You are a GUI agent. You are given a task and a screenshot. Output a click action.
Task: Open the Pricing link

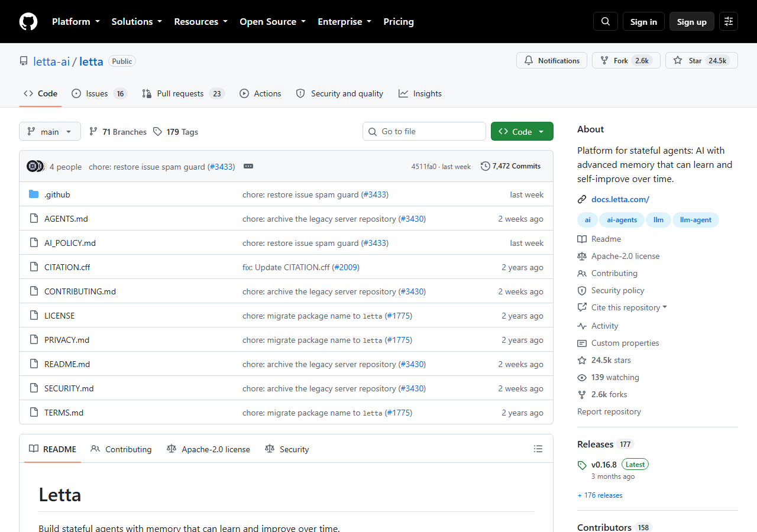click(x=399, y=21)
